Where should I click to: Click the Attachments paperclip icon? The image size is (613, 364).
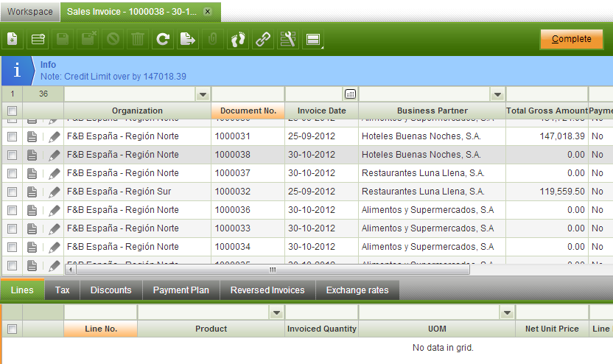click(213, 39)
